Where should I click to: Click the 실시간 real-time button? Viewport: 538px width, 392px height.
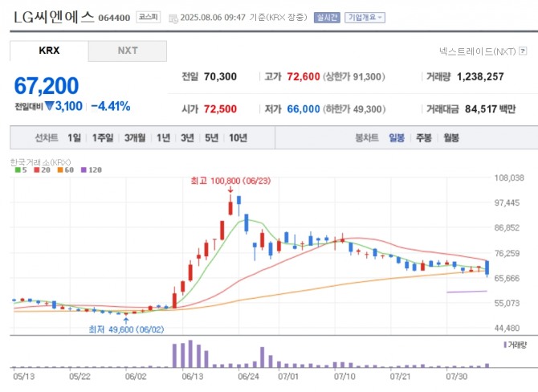[326, 17]
